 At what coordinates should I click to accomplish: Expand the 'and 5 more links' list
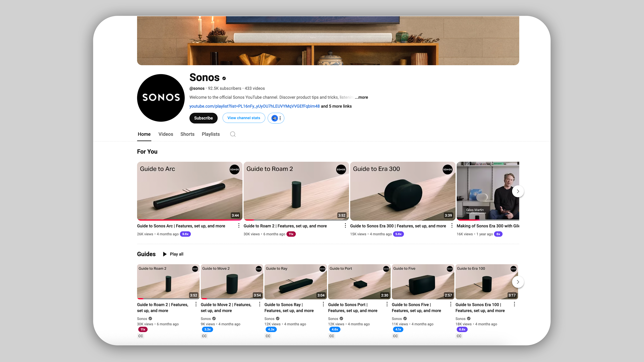(336, 106)
